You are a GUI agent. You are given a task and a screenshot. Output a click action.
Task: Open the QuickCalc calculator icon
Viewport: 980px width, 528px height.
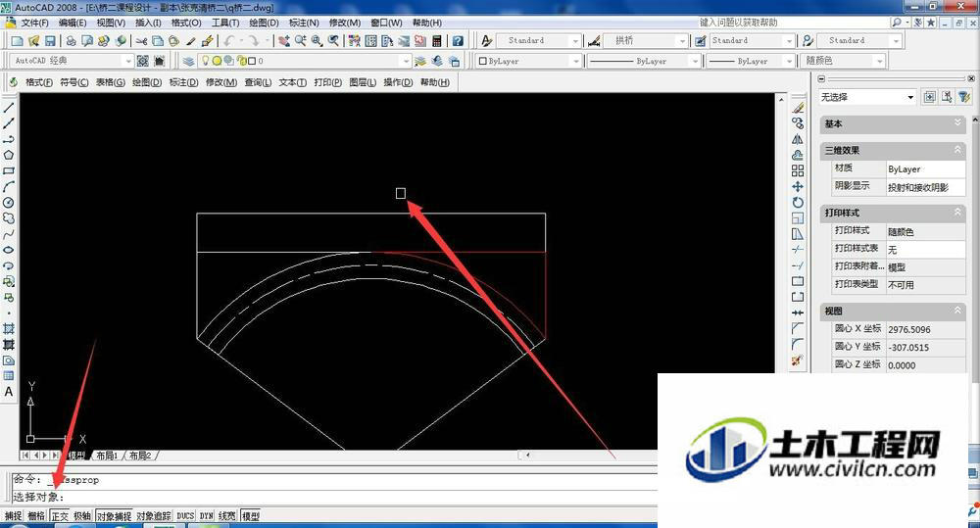click(437, 40)
